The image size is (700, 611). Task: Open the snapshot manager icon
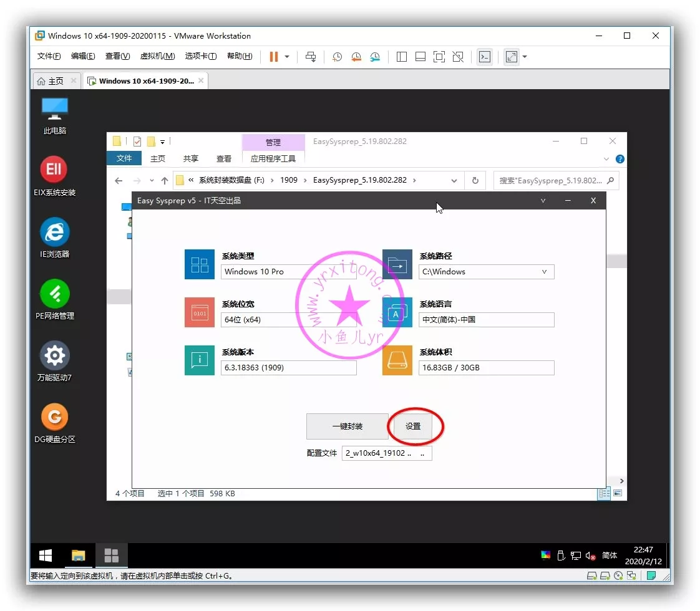tap(375, 57)
